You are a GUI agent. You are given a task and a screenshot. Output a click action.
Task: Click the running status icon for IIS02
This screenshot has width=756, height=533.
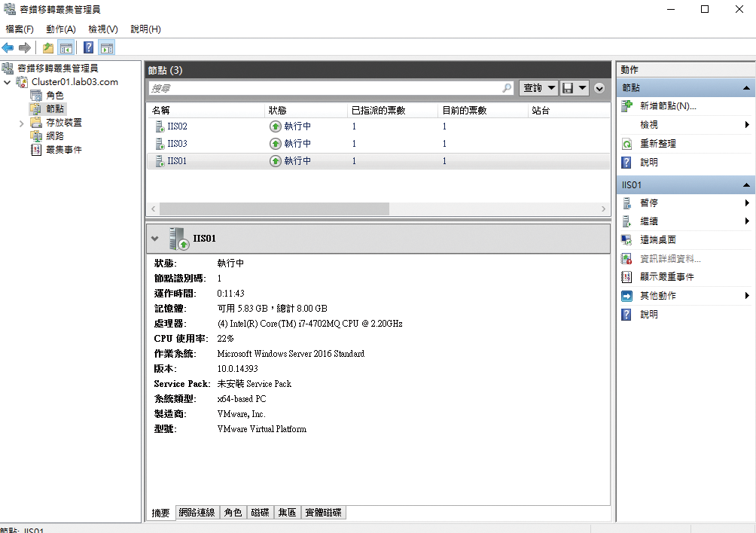click(275, 126)
